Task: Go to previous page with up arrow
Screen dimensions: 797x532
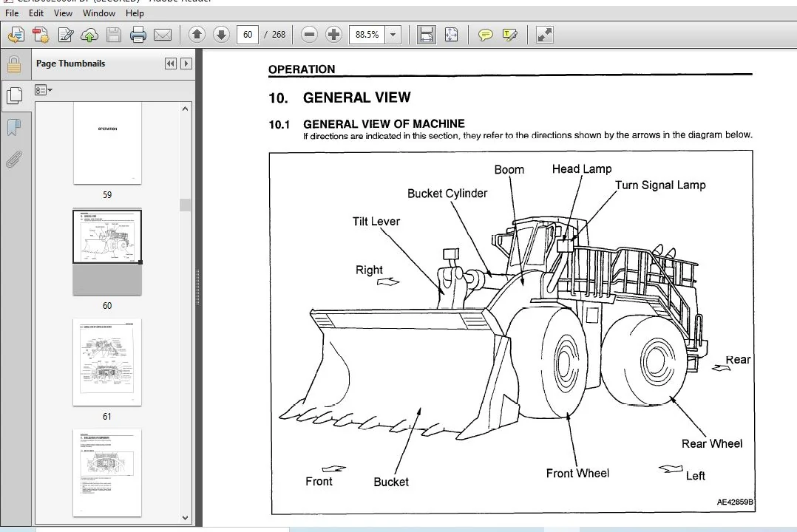Action: (x=197, y=35)
